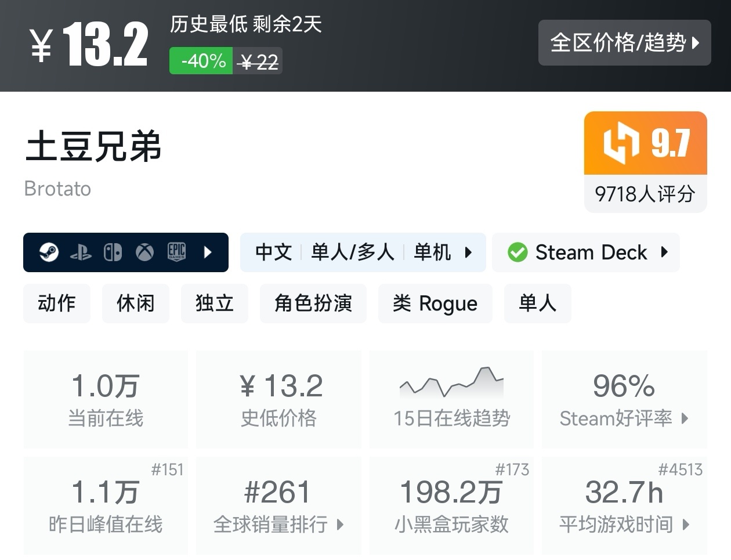The height and width of the screenshot is (560, 731).
Task: Click the 9.7 score value
Action: coord(670,143)
